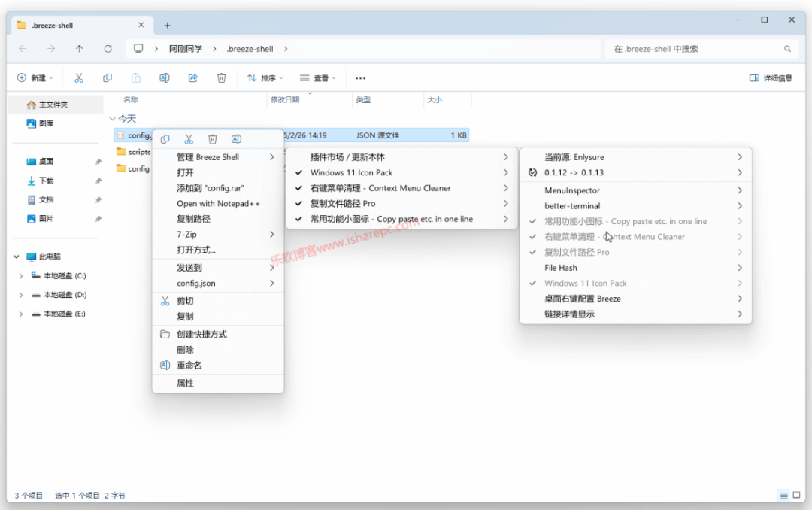Select 属性 in context menu
Screen dimensions: 812x510
[x=218, y=384]
